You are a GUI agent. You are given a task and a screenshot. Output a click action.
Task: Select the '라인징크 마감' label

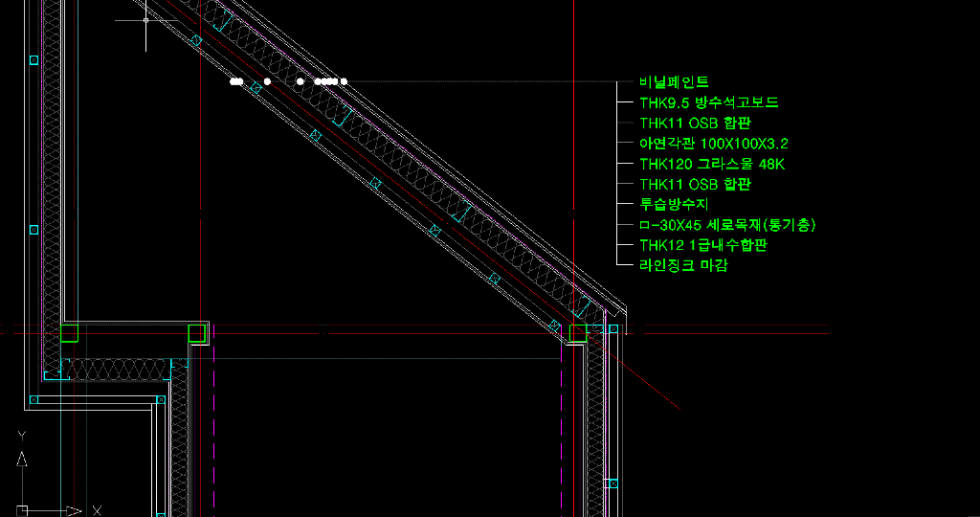coord(683,265)
